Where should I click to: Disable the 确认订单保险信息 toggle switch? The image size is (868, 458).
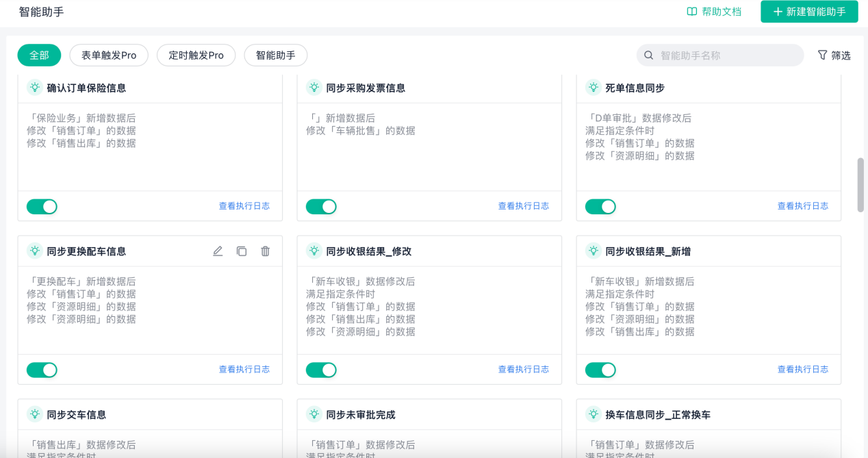[x=42, y=207]
